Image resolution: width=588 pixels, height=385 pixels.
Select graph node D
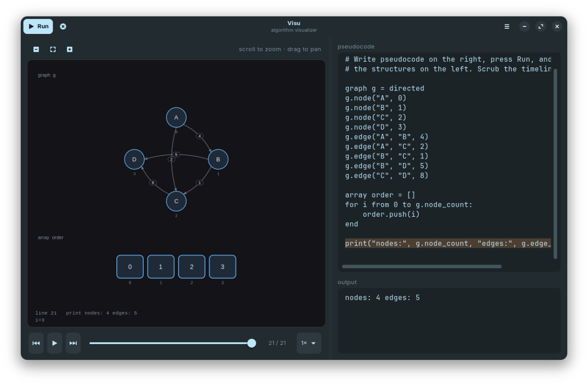(x=134, y=159)
